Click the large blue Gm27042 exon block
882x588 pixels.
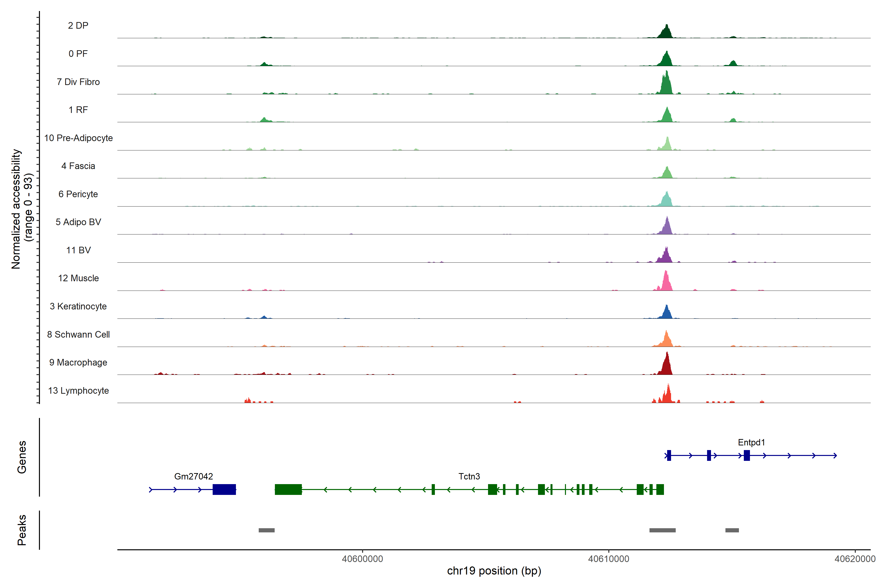click(224, 489)
